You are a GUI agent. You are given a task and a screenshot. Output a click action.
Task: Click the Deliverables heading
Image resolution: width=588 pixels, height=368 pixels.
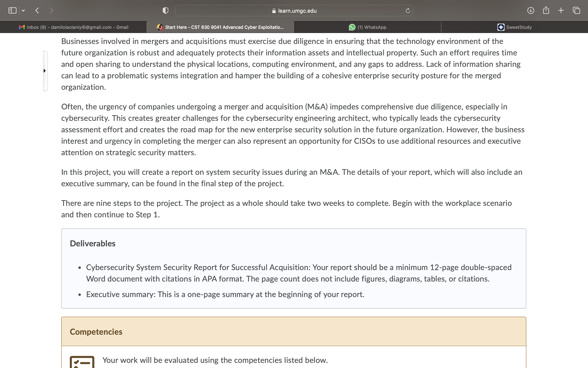pyautogui.click(x=92, y=243)
